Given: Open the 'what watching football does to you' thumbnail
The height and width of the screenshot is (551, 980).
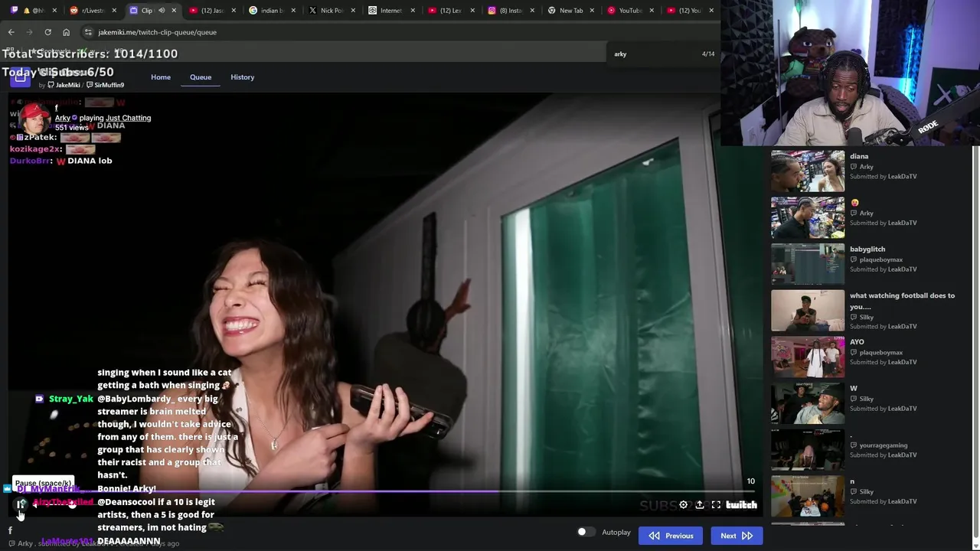Looking at the screenshot, I should [x=808, y=310].
